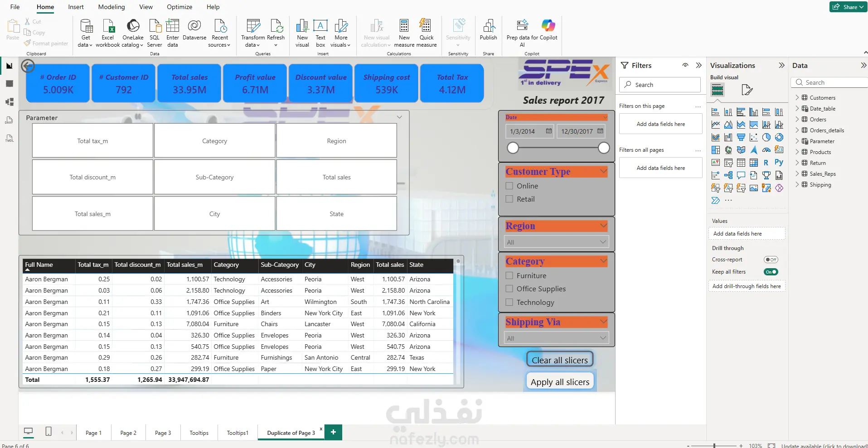868x448 pixels.
Task: Go back using the report back arrow
Action: click(28, 66)
